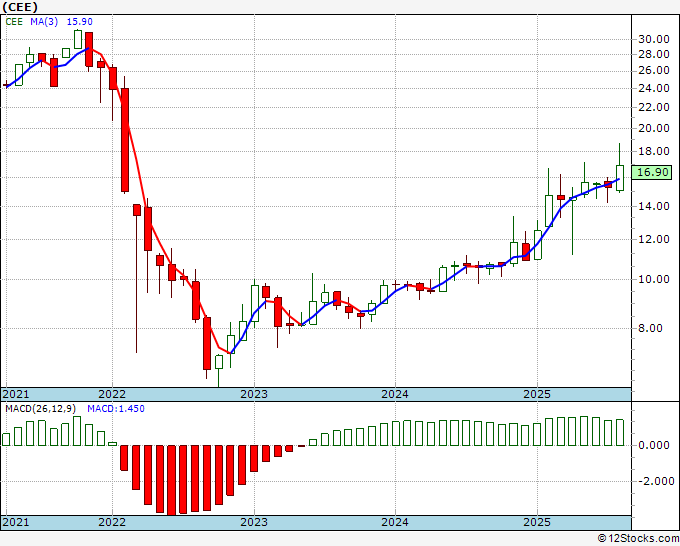Click the 22.00 price axis label

654,107
